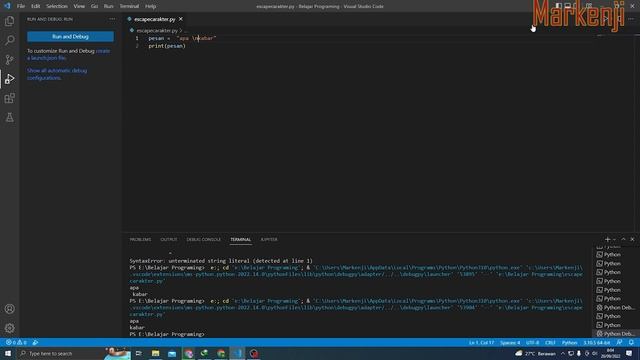This screenshot has height=360, width=640.
Task: Open the Help menu
Action: coord(151,6)
